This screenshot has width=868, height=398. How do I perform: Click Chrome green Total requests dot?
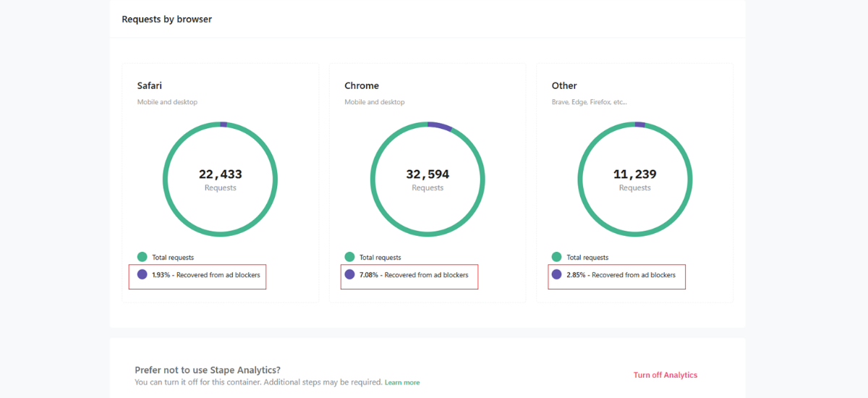pyautogui.click(x=349, y=257)
